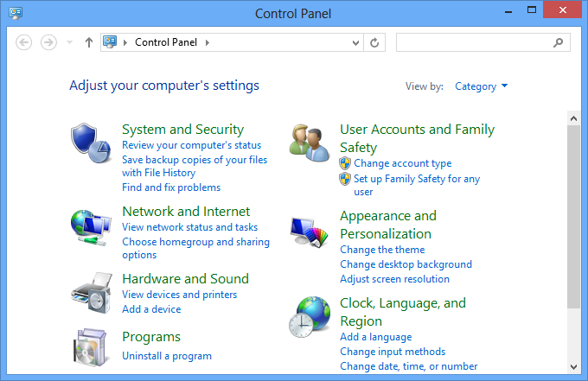
Task: Expand the recent locations arrow beside Forward
Action: (69, 42)
